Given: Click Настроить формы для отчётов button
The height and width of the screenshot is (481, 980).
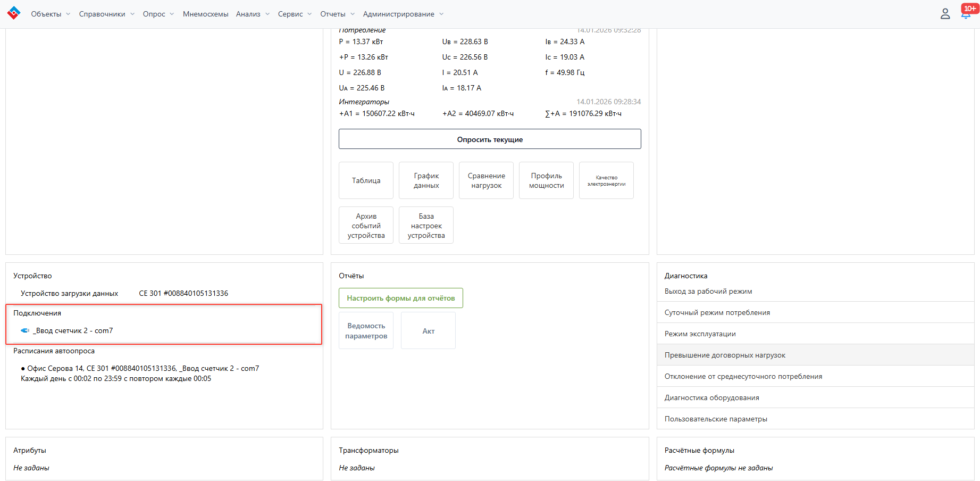Looking at the screenshot, I should [400, 298].
